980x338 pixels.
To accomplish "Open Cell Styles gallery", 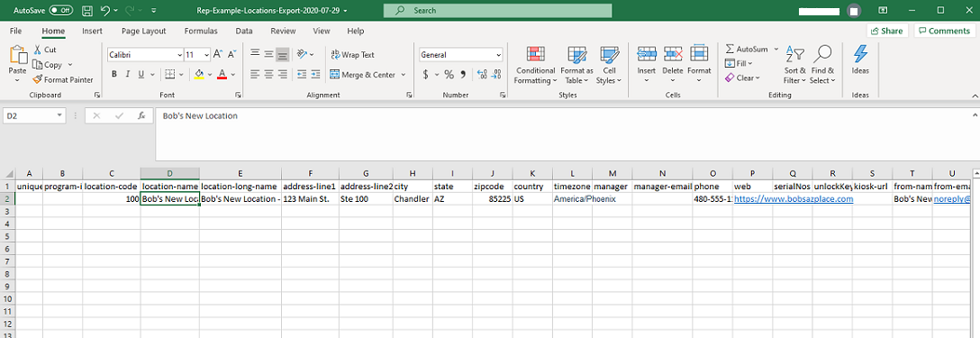I will click(x=608, y=65).
